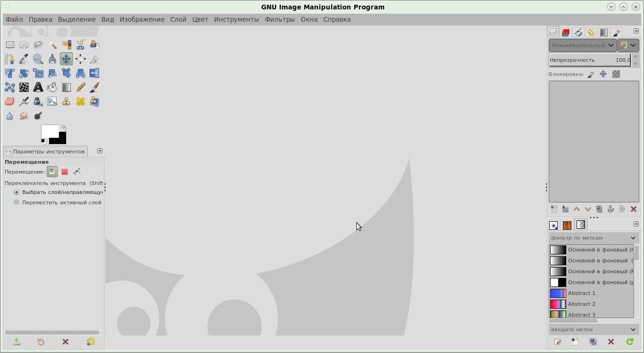Select the Measure compass tool
Image resolution: width=644 pixels, height=353 pixels.
[x=52, y=59]
